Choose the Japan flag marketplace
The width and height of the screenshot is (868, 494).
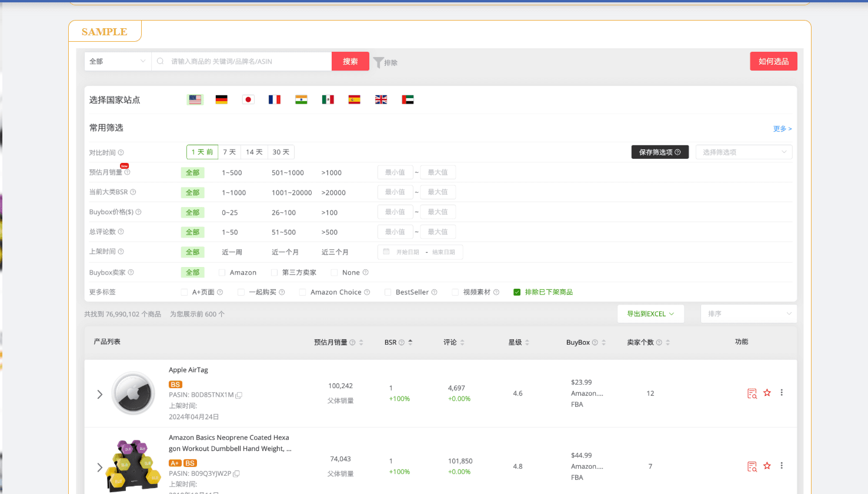[248, 100]
